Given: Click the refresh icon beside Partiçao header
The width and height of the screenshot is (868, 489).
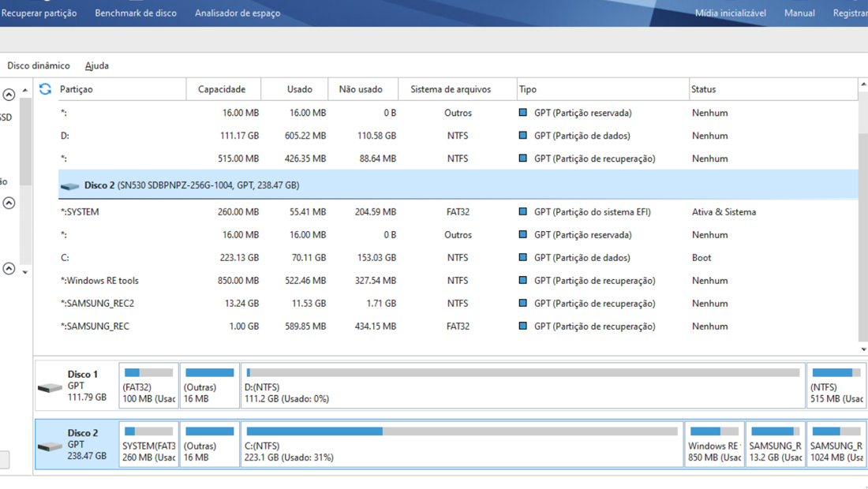Looking at the screenshot, I should pos(45,89).
